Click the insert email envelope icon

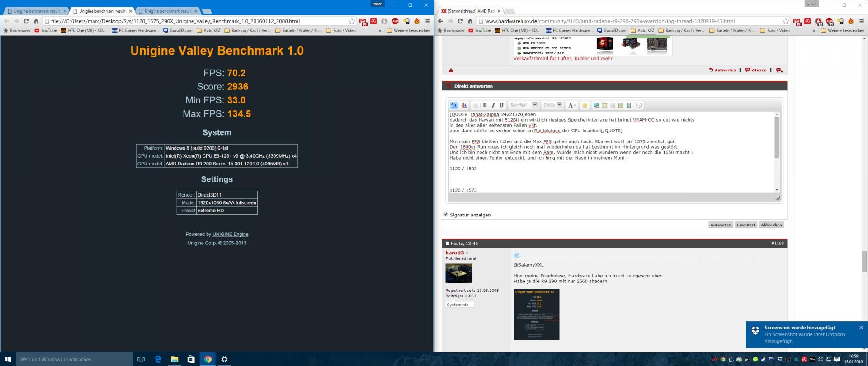tap(604, 105)
